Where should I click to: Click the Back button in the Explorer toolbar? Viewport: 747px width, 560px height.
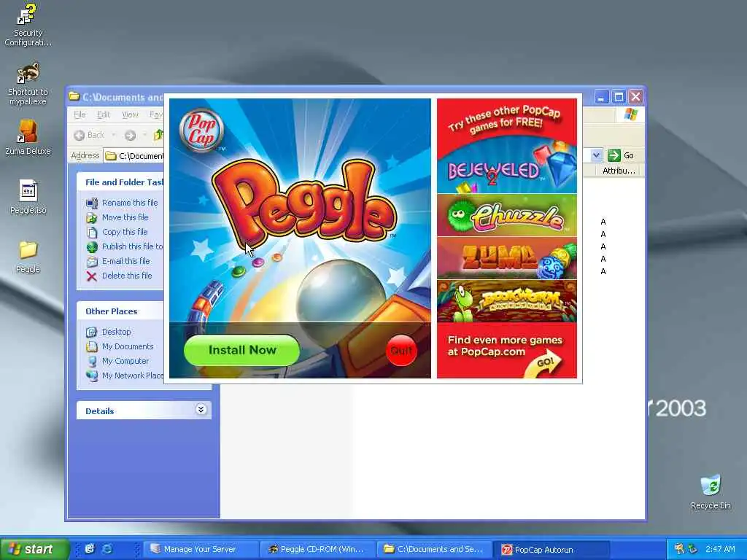pos(89,135)
